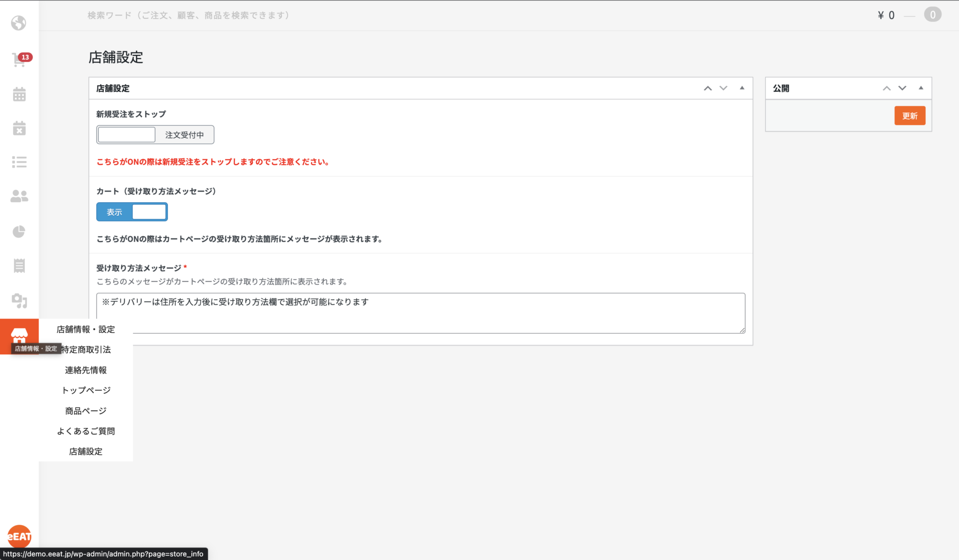Open the pie chart reports icon
The image size is (959, 560).
pyautogui.click(x=19, y=232)
